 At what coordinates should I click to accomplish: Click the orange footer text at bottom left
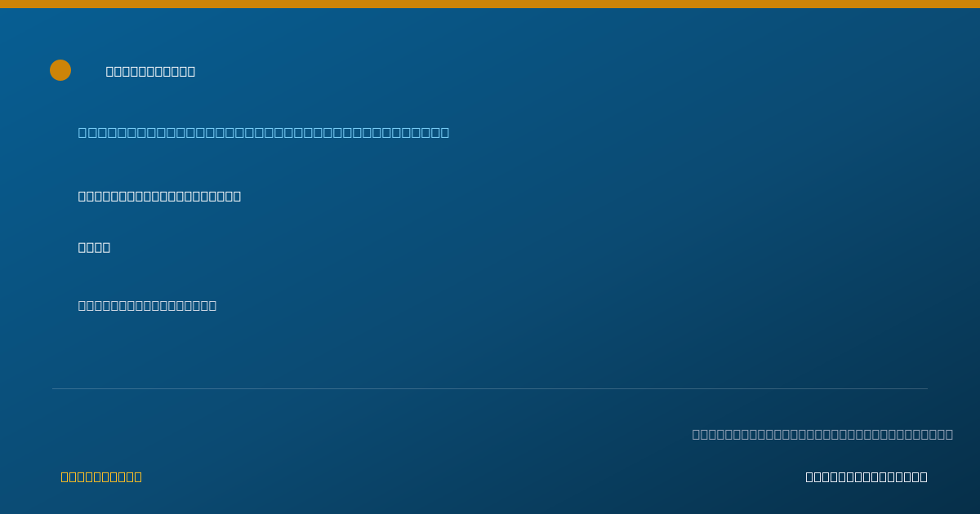click(x=101, y=476)
